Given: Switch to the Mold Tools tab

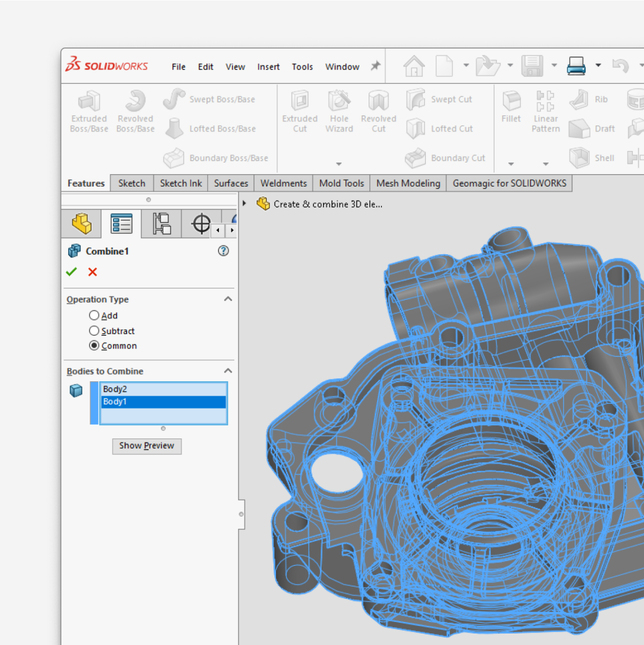Looking at the screenshot, I should click(x=341, y=183).
